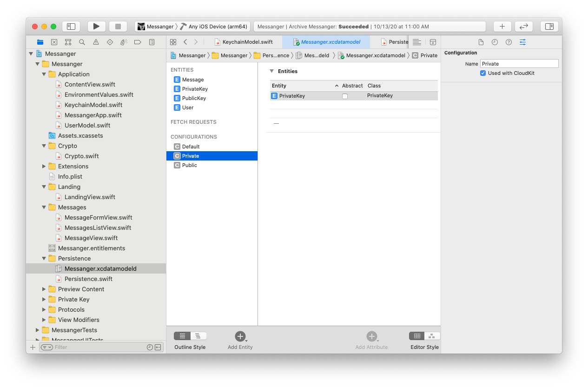Viewport: 588px width, 388px height.
Task: Select the Messanger.xcdatamodel tab
Action: click(x=326, y=42)
